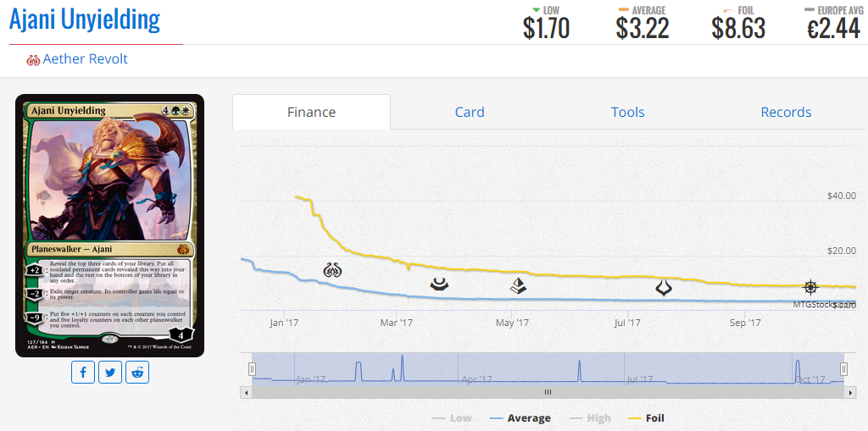This screenshot has height=431, width=868.
Task: Click Hour of Devastation set marker on chart
Action: 663,288
